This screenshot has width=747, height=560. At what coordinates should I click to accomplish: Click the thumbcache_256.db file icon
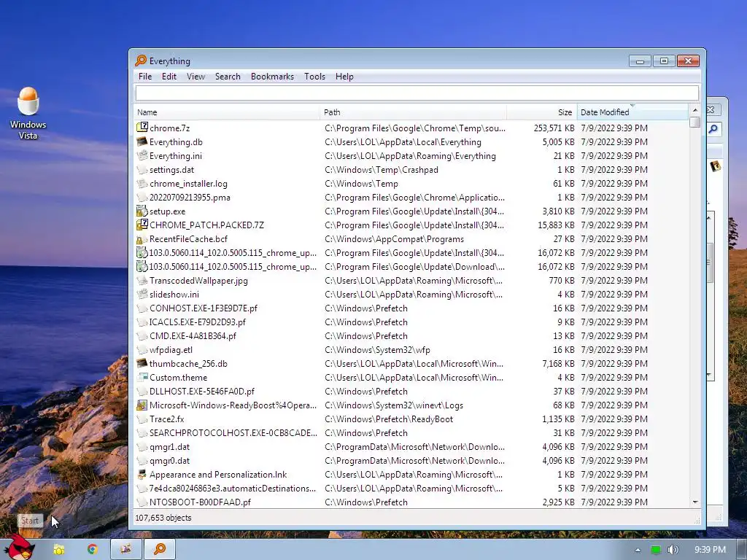pyautogui.click(x=142, y=363)
